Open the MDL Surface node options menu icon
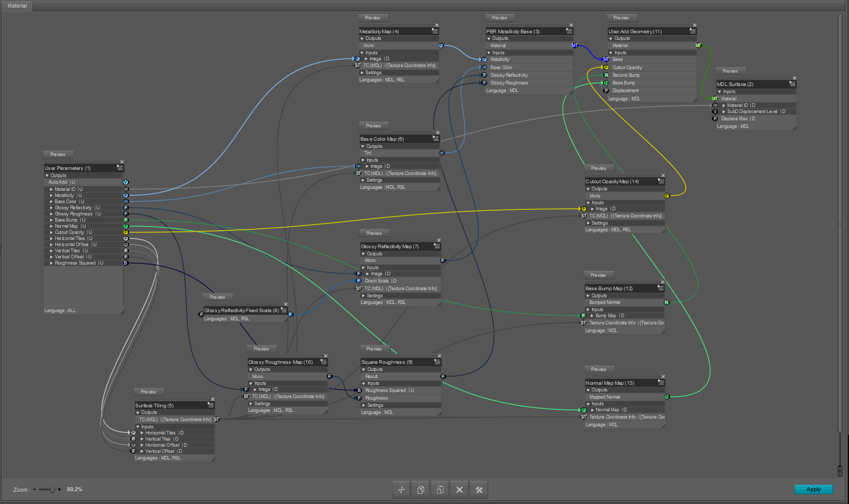This screenshot has width=849, height=504. 792,83
